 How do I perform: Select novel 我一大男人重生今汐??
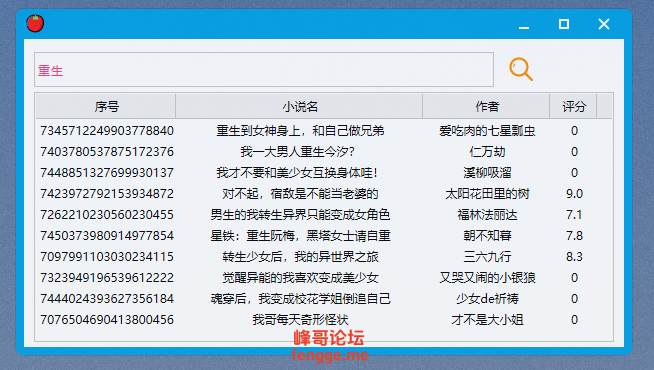(x=297, y=152)
